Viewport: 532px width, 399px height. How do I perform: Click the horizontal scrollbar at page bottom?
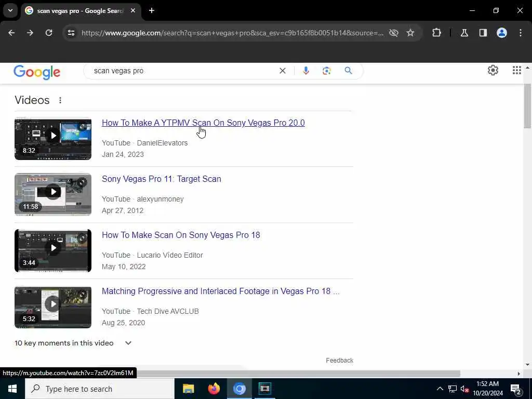click(x=299, y=374)
